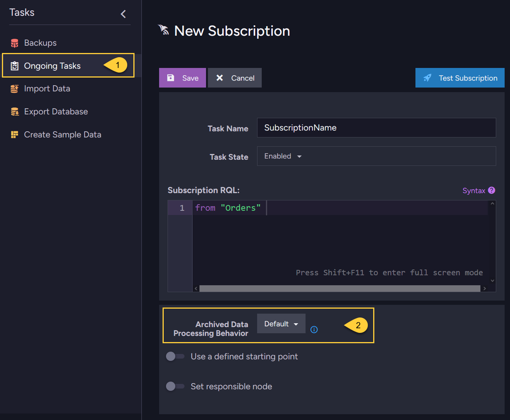This screenshot has width=510, height=420.
Task: Open Create Sample Data
Action: click(x=71, y=135)
